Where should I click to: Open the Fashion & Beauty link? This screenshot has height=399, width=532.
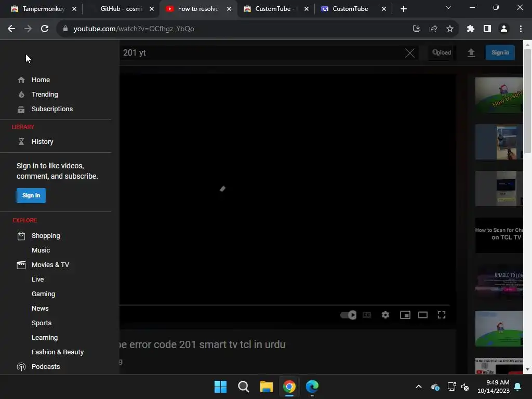point(58,352)
